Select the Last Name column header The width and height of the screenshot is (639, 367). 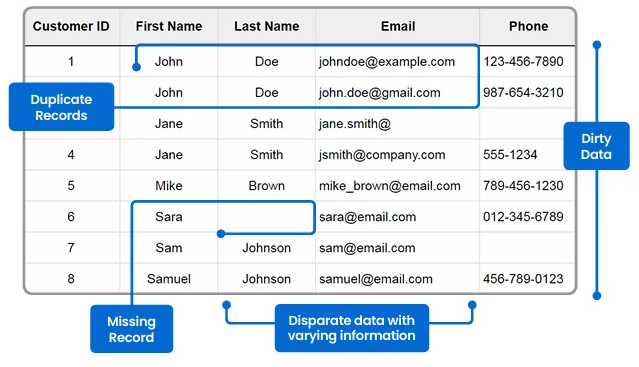(x=267, y=26)
